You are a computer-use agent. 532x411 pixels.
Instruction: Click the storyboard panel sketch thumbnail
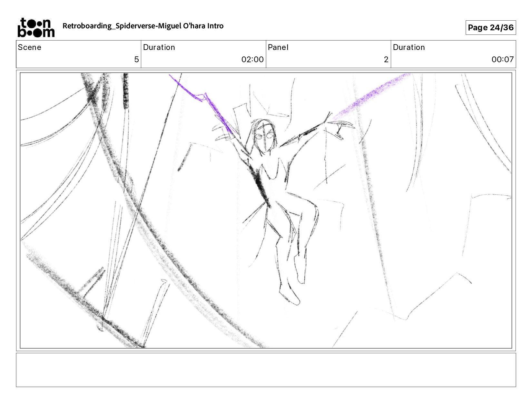266,210
